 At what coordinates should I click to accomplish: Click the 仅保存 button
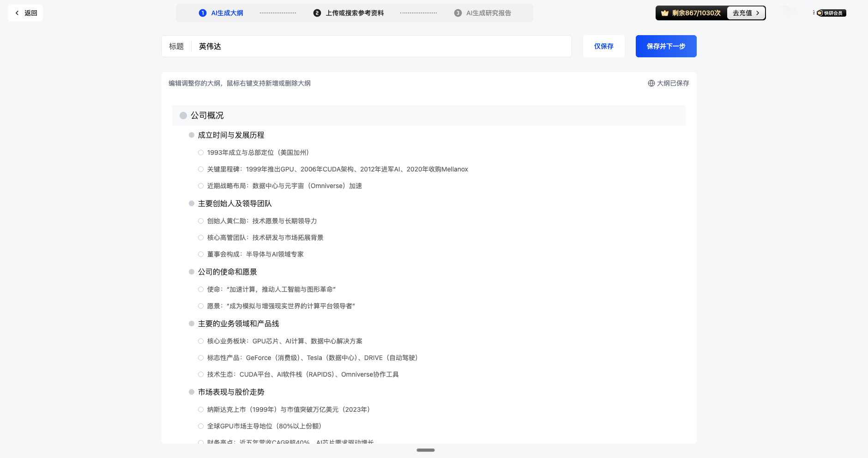(603, 46)
